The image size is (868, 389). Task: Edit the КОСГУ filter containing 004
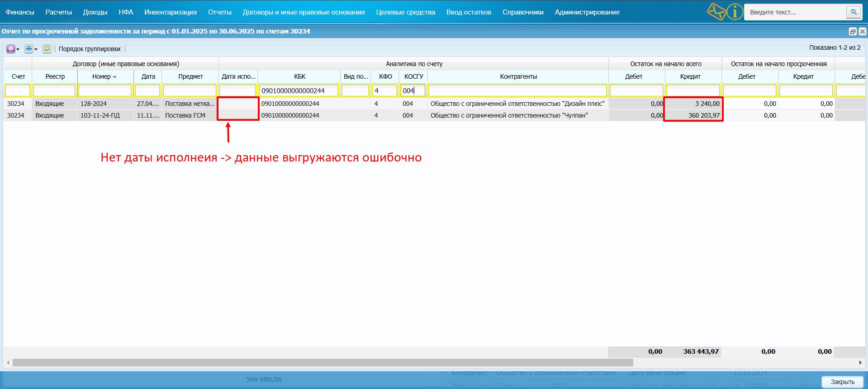tap(413, 90)
